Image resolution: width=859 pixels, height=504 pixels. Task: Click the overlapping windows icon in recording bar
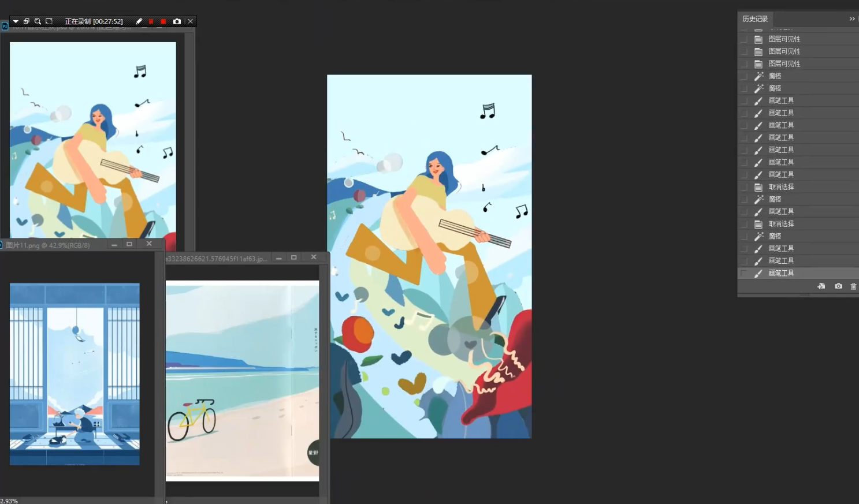click(27, 21)
